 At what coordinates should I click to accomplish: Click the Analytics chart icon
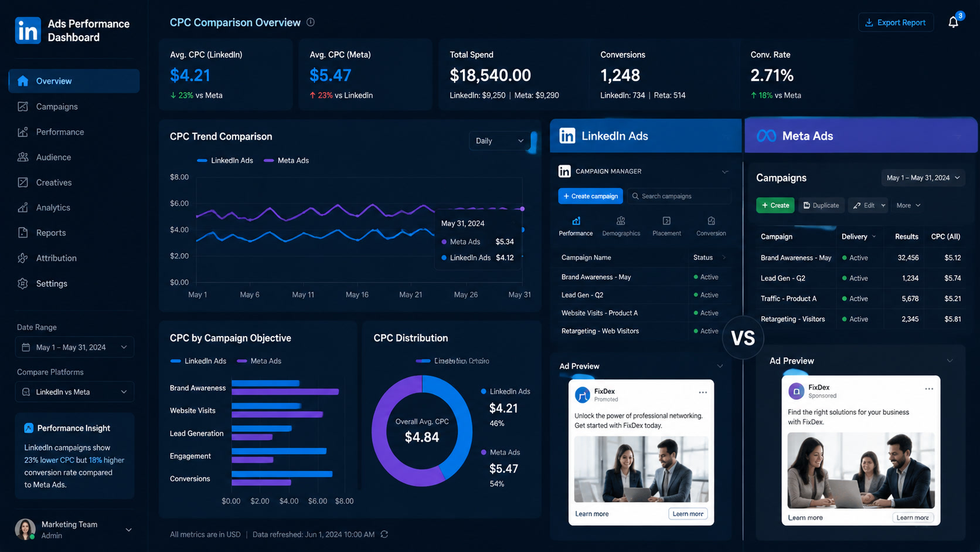[x=23, y=207]
